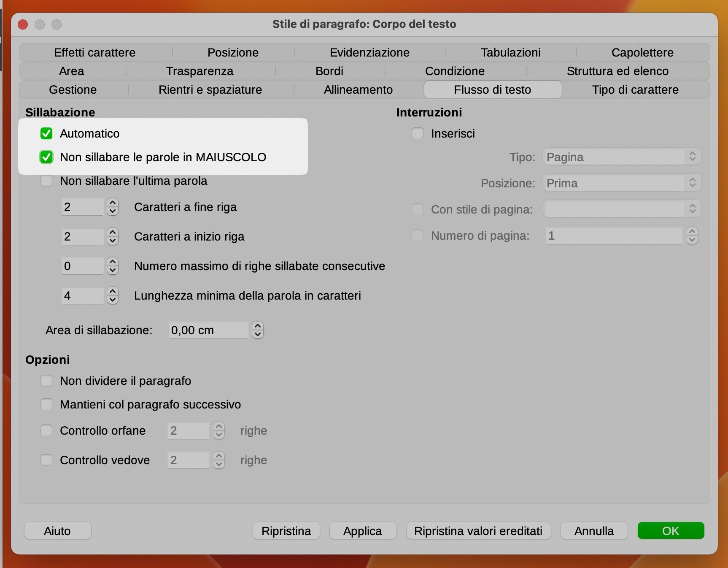The width and height of the screenshot is (728, 568).
Task: Click the Caratteri a fine riga field
Action: (x=82, y=207)
